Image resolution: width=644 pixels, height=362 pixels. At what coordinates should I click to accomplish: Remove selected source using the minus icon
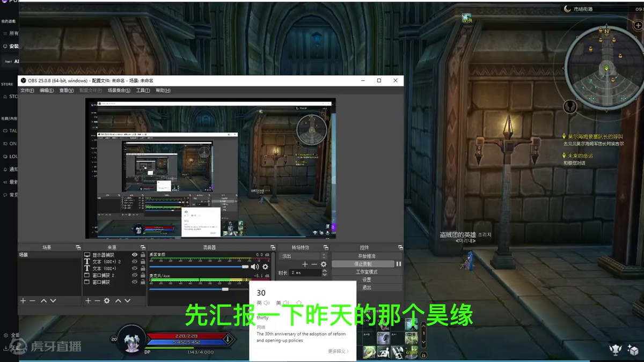[x=97, y=301]
